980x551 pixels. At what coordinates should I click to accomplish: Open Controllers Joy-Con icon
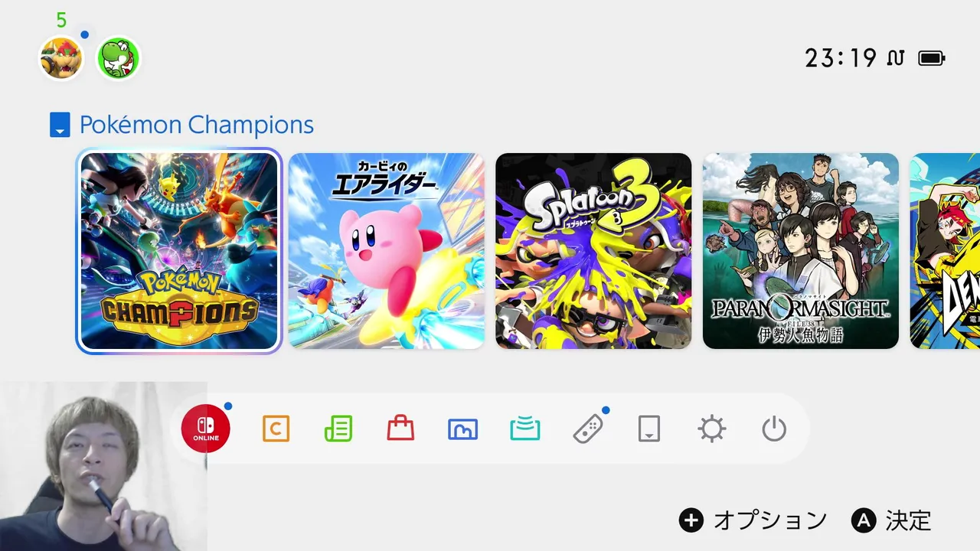coord(588,429)
